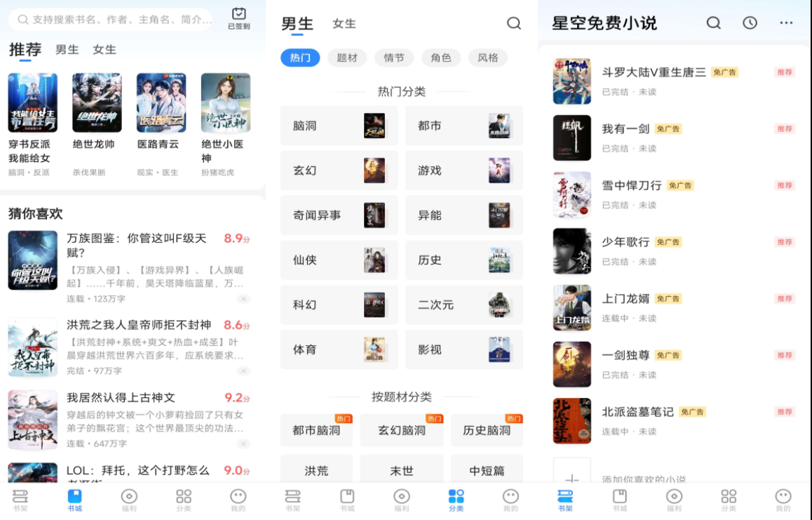Toggle the 情节 filter chip
Screen dimensions: 812x520
pyautogui.click(x=394, y=58)
